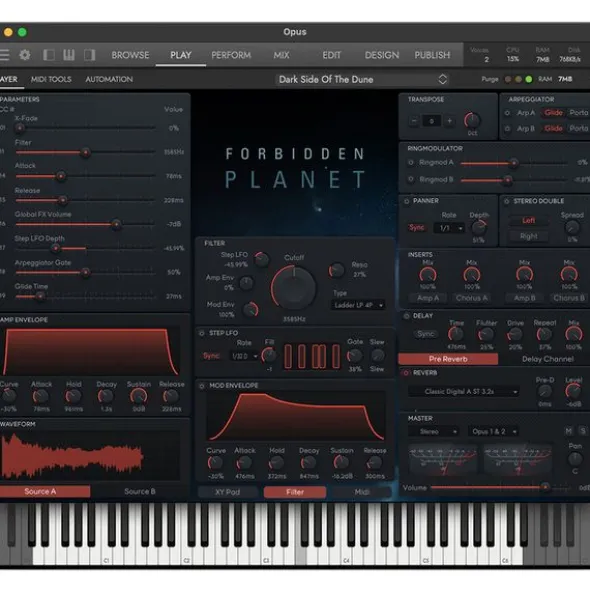This screenshot has height=591, width=590.
Task: Switch to the PERFORM tab
Action: pos(231,55)
